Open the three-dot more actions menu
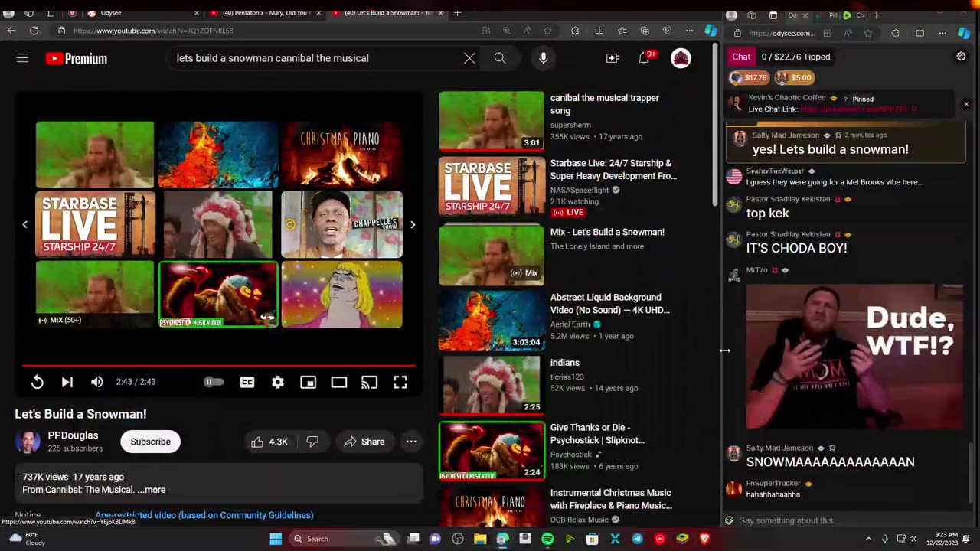 [411, 442]
